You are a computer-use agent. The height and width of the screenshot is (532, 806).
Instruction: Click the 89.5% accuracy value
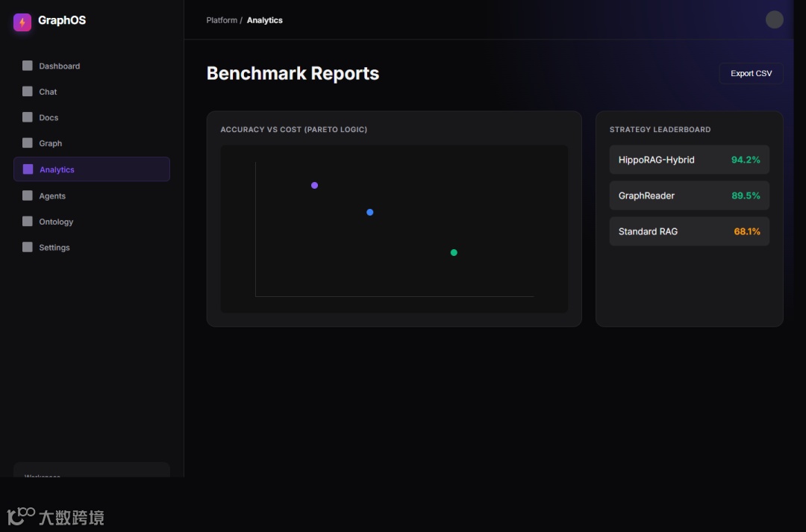(x=746, y=195)
